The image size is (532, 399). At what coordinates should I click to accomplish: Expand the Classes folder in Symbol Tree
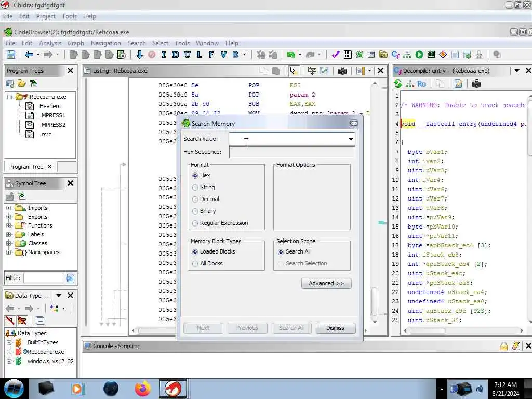coord(9,243)
